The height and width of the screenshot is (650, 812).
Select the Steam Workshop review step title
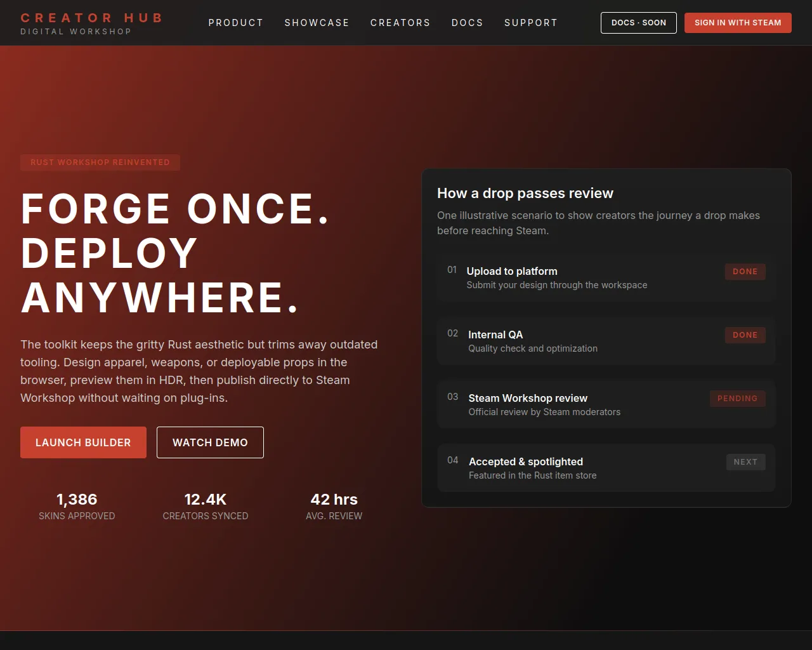point(528,398)
